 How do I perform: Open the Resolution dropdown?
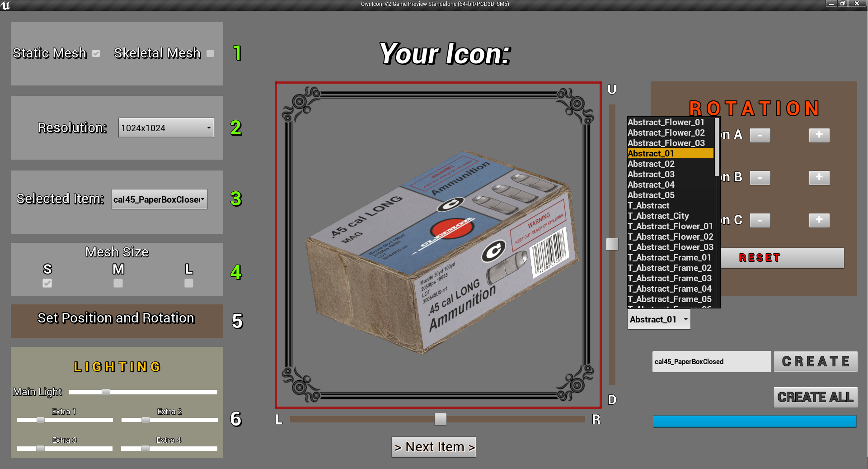tap(165, 128)
